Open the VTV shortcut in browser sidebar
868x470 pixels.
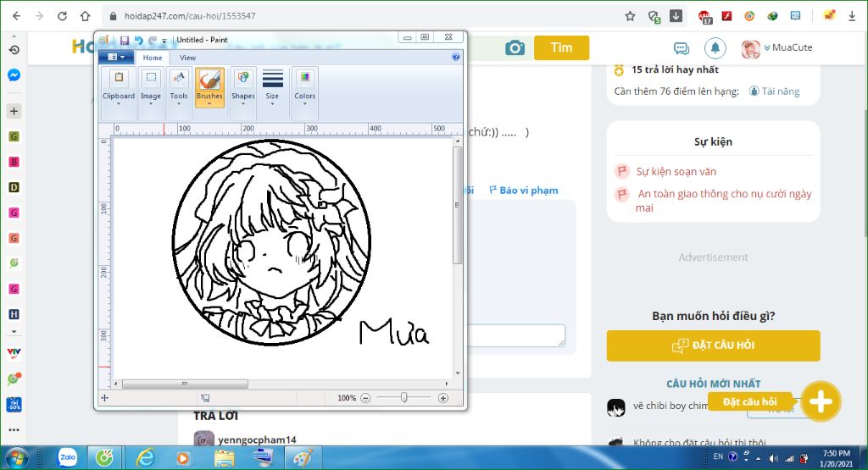pyautogui.click(x=14, y=352)
